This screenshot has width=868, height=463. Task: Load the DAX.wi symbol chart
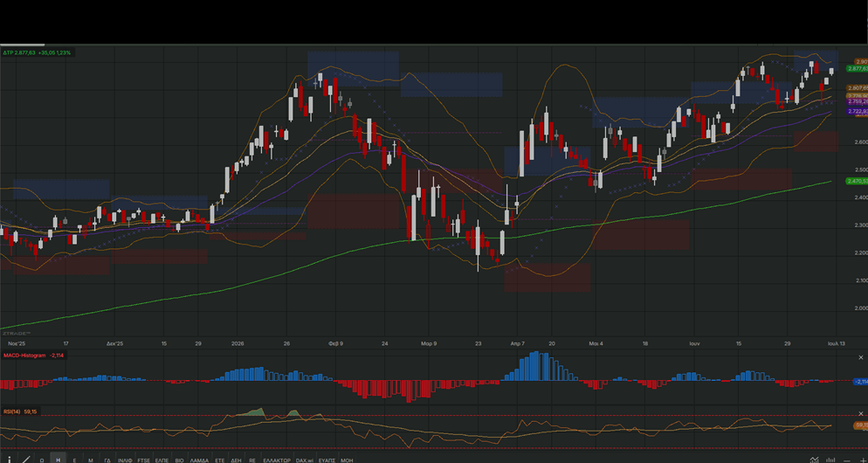click(x=305, y=460)
